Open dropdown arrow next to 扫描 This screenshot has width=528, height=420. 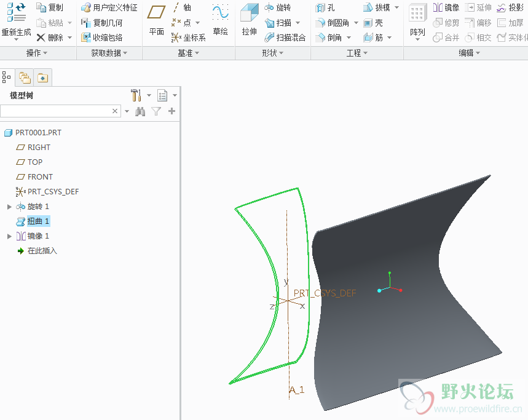297,23
